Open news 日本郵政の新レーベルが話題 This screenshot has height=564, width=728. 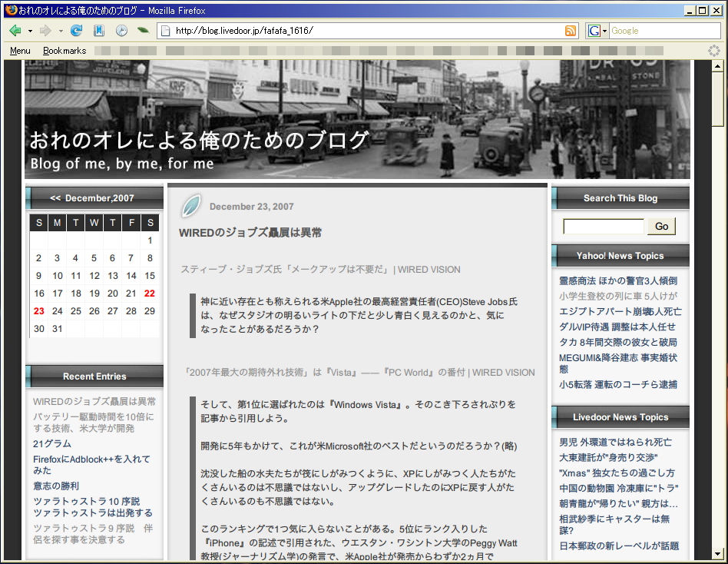coord(619,546)
